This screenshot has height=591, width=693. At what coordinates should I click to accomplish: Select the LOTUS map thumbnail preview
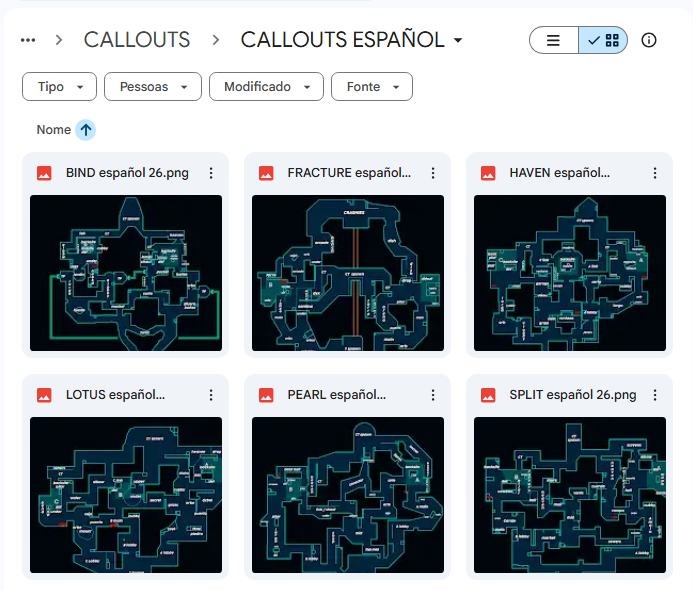pyautogui.click(x=126, y=495)
